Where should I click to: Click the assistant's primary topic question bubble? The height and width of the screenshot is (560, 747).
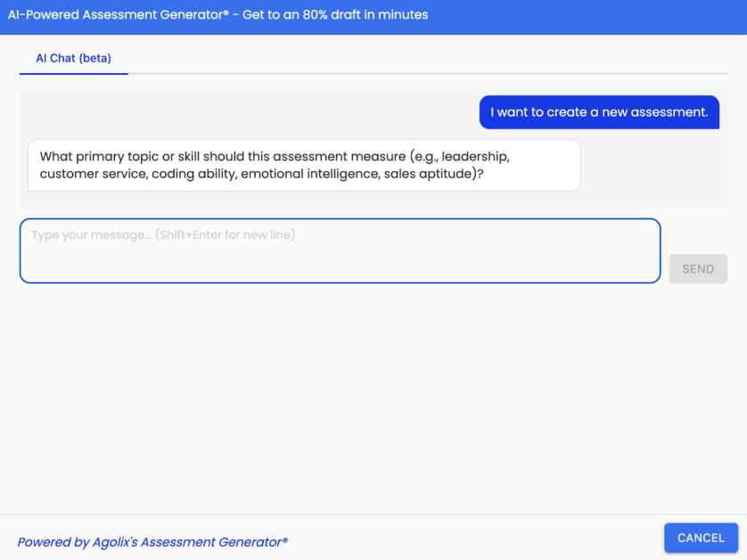pyautogui.click(x=304, y=165)
